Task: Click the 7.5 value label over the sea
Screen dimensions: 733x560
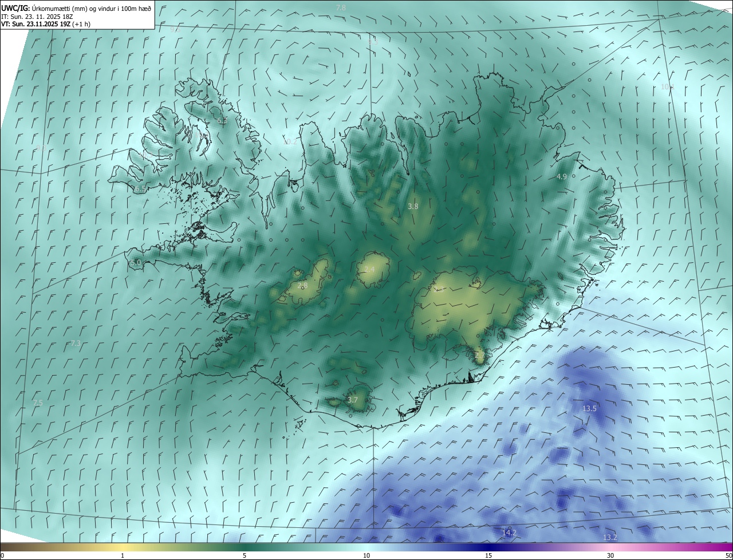Action: point(38,403)
